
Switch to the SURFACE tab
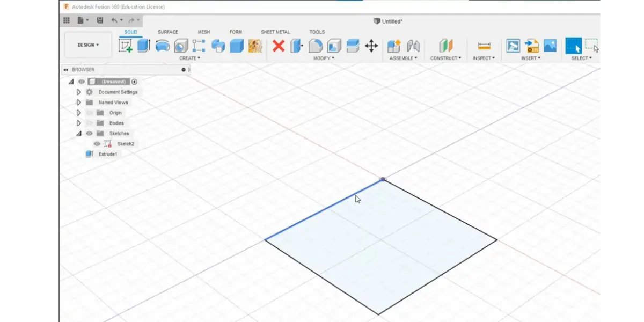point(168,32)
